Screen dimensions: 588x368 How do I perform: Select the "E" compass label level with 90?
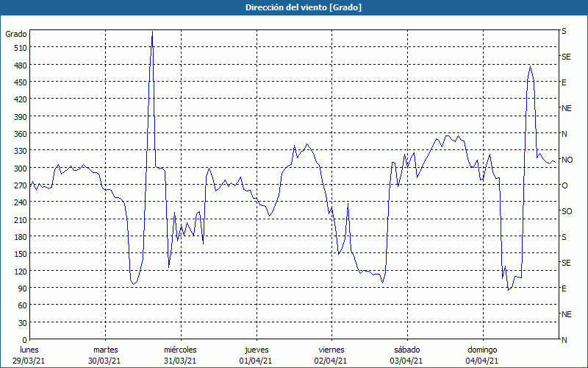[x=564, y=289]
